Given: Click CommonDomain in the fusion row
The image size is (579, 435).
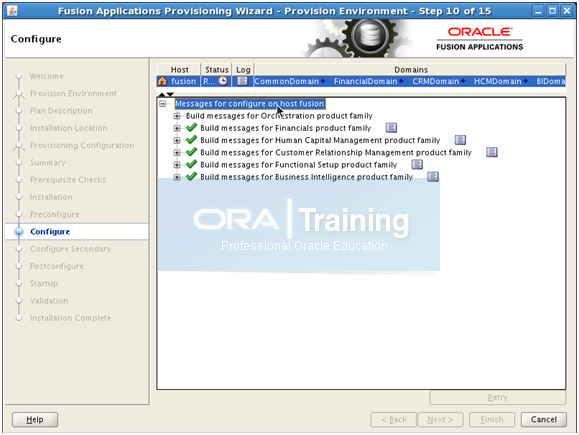Looking at the screenshot, I should coord(287,81).
